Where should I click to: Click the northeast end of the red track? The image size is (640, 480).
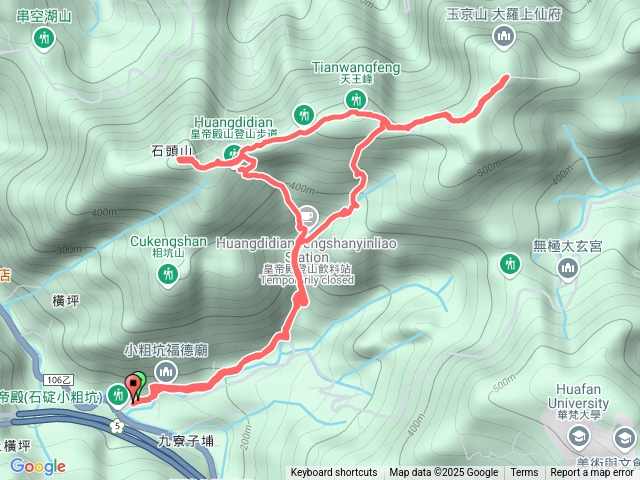(x=507, y=76)
